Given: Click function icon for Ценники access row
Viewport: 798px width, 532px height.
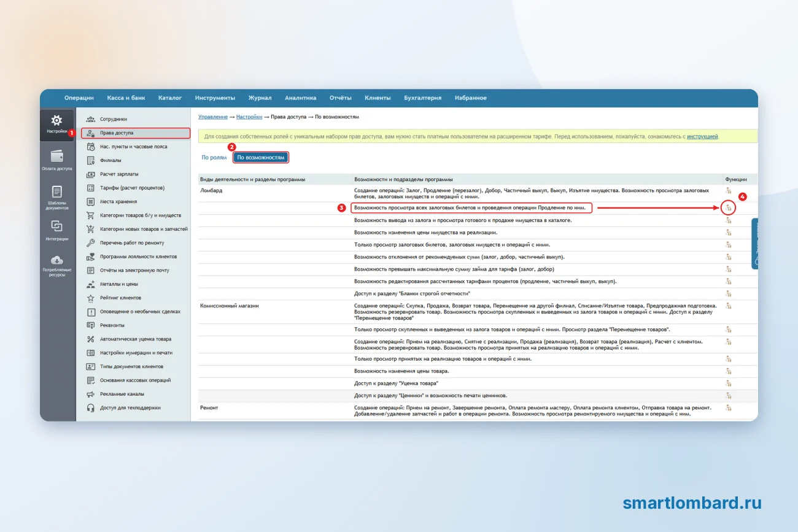Looking at the screenshot, I should coord(729,395).
